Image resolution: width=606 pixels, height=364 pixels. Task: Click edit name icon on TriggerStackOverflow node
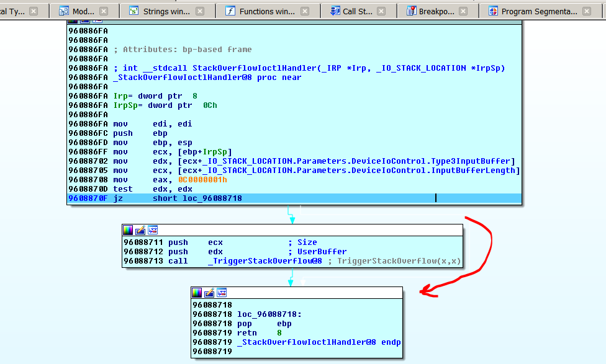point(140,230)
